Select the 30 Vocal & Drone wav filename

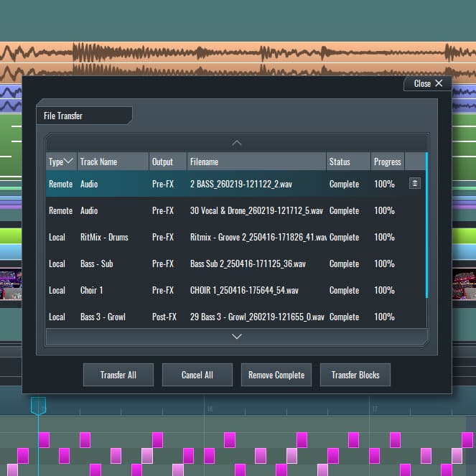pos(256,210)
